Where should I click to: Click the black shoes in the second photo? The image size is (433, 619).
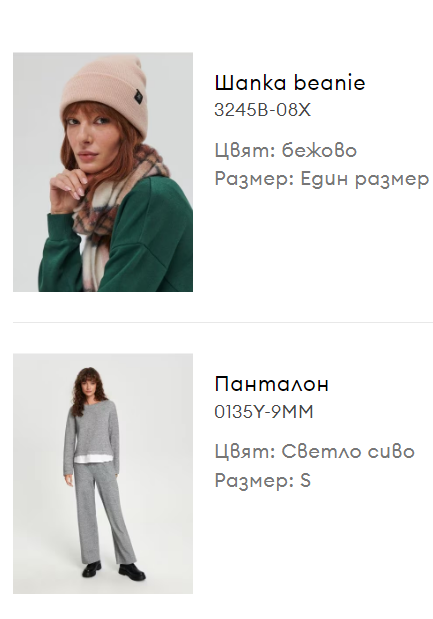coord(114,570)
